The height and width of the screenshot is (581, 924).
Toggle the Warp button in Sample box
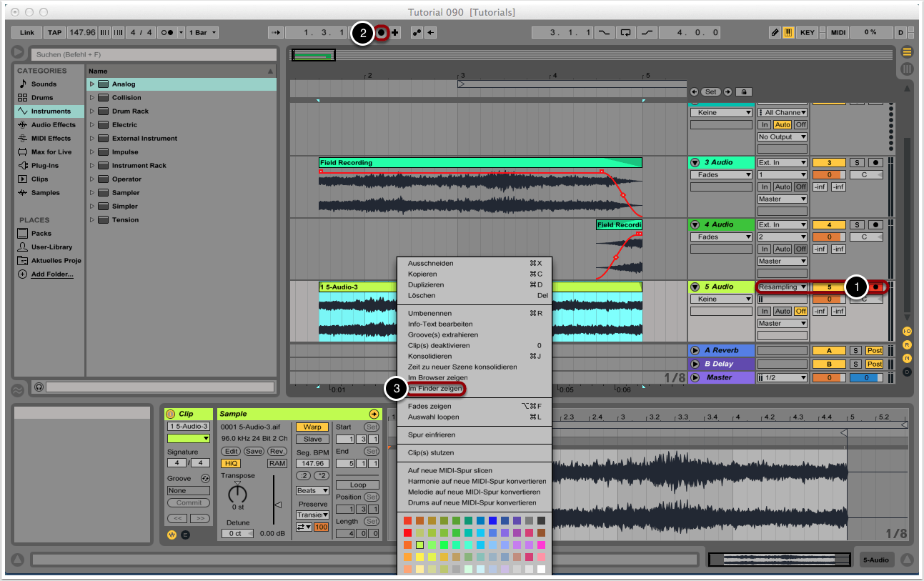pyautogui.click(x=312, y=427)
